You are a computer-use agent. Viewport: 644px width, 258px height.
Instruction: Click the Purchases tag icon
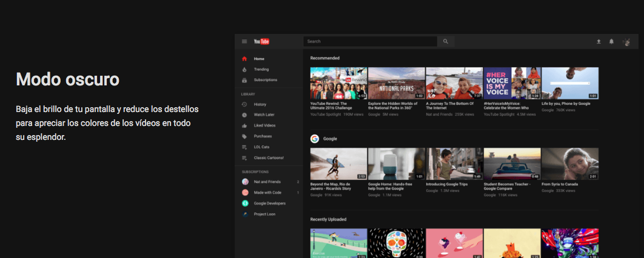click(244, 136)
